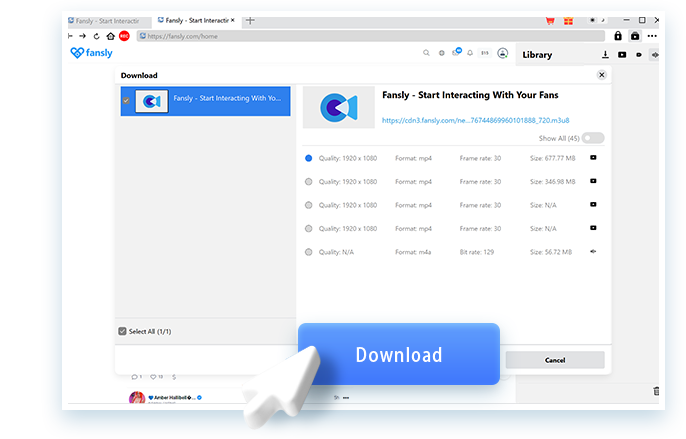The width and height of the screenshot is (686, 439).
Task: Open Library video icon
Action: [x=622, y=55]
